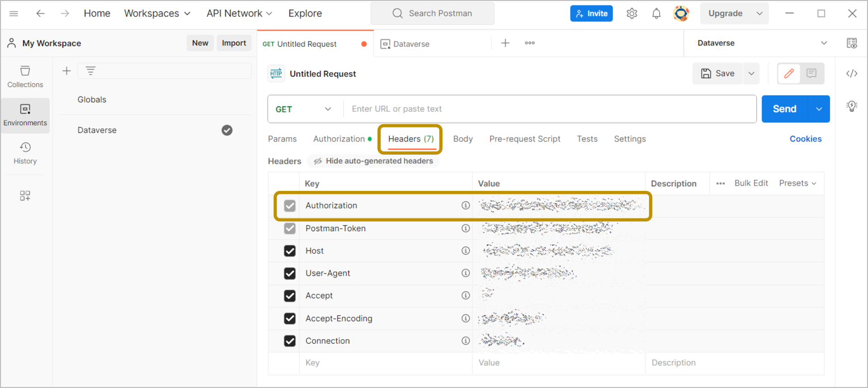Switch to the Body tab
Screen dimensions: 868x388
(463, 139)
